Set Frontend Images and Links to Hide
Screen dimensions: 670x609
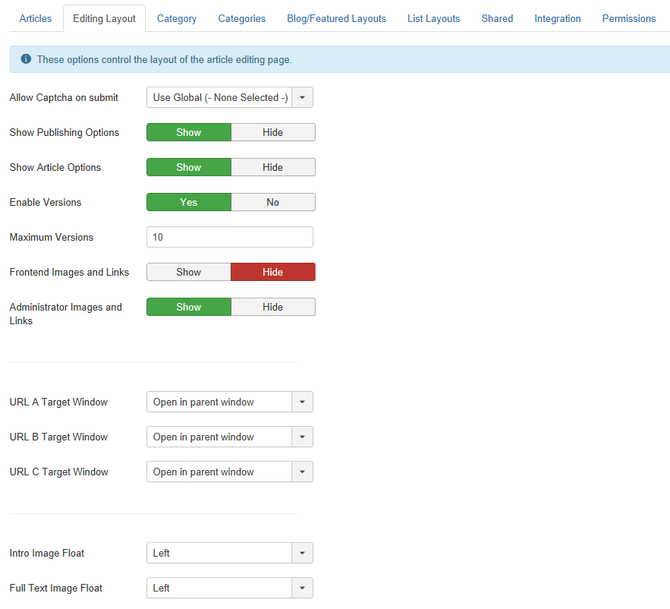273,272
